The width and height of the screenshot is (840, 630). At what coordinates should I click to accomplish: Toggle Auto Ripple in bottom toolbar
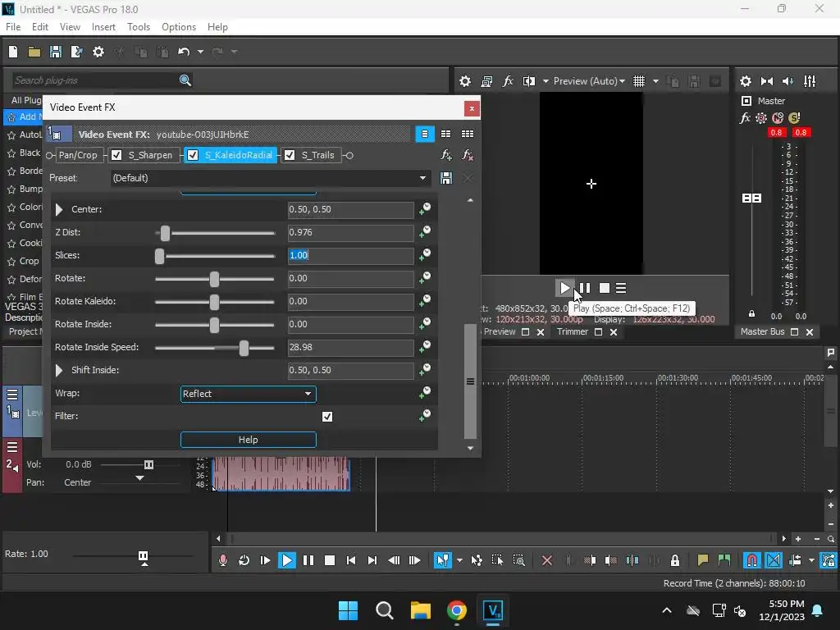pos(795,560)
